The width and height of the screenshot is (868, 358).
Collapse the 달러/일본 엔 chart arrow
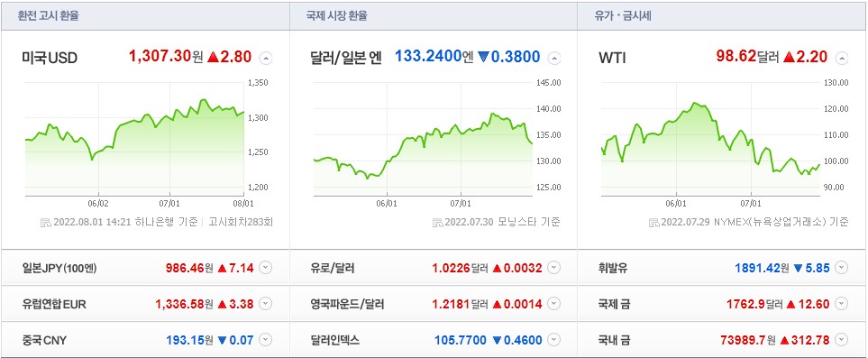554,58
